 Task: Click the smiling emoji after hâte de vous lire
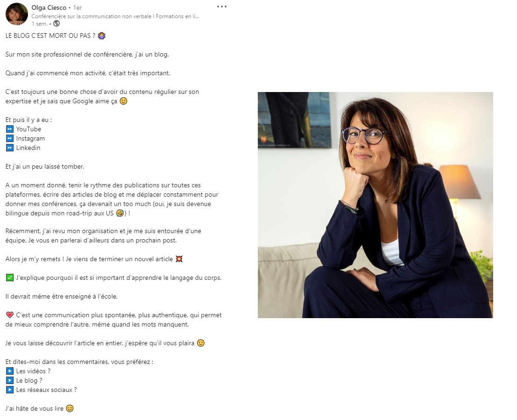pos(70,408)
